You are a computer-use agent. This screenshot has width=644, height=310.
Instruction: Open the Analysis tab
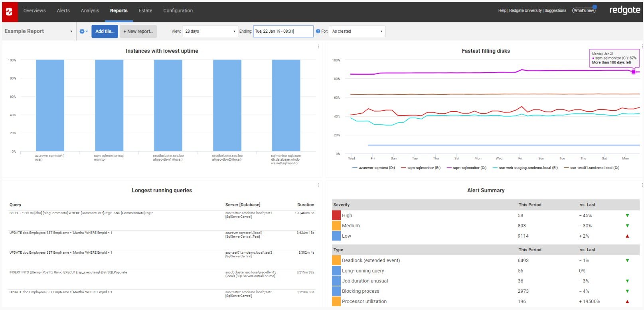point(90,11)
